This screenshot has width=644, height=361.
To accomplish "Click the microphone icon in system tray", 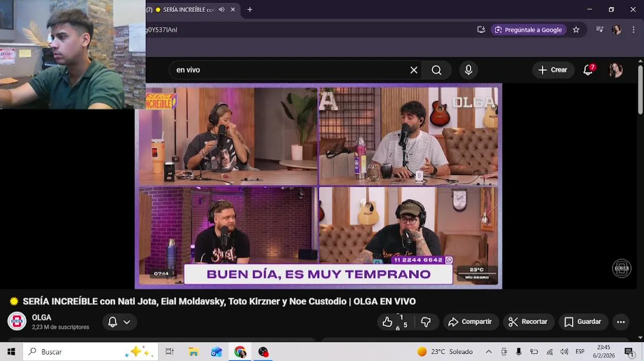I will click(519, 351).
